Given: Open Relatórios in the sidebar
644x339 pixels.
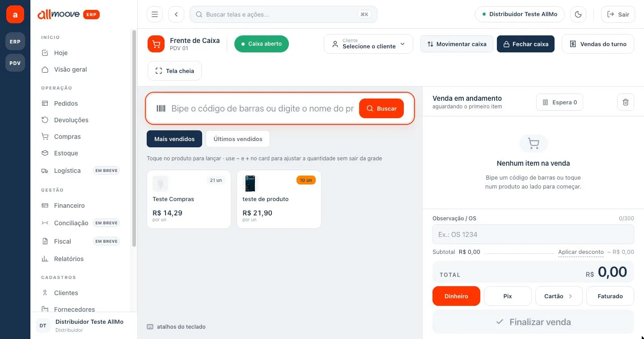Looking at the screenshot, I should (80, 259).
